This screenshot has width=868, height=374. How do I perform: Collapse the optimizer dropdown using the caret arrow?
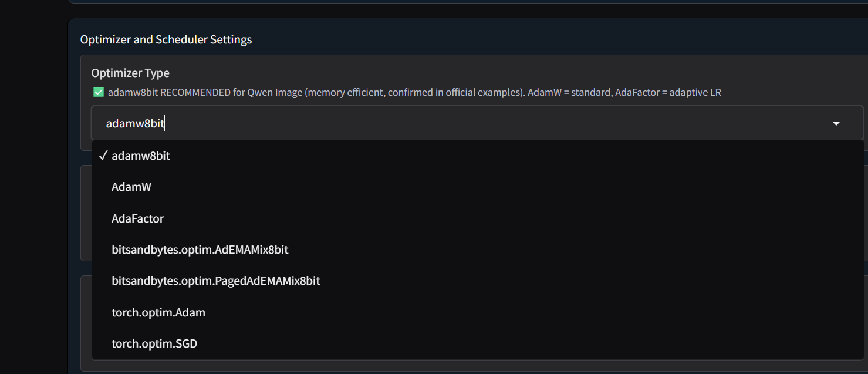[x=836, y=123]
